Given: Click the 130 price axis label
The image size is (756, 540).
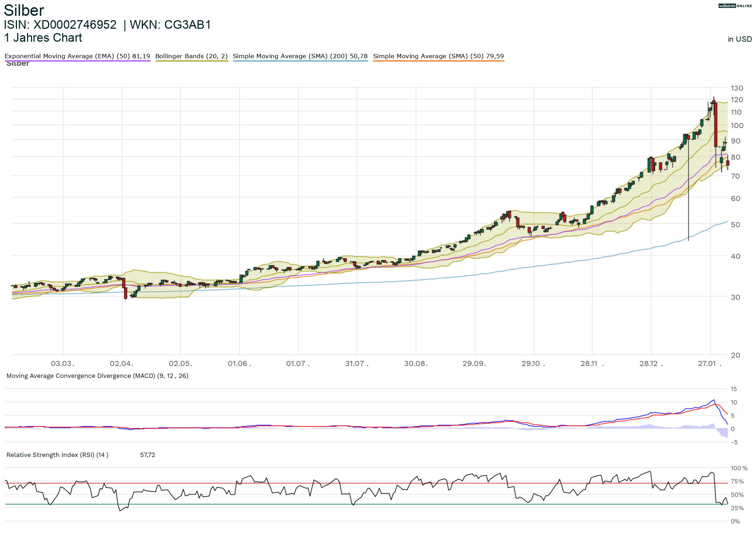Looking at the screenshot, I should click(737, 88).
